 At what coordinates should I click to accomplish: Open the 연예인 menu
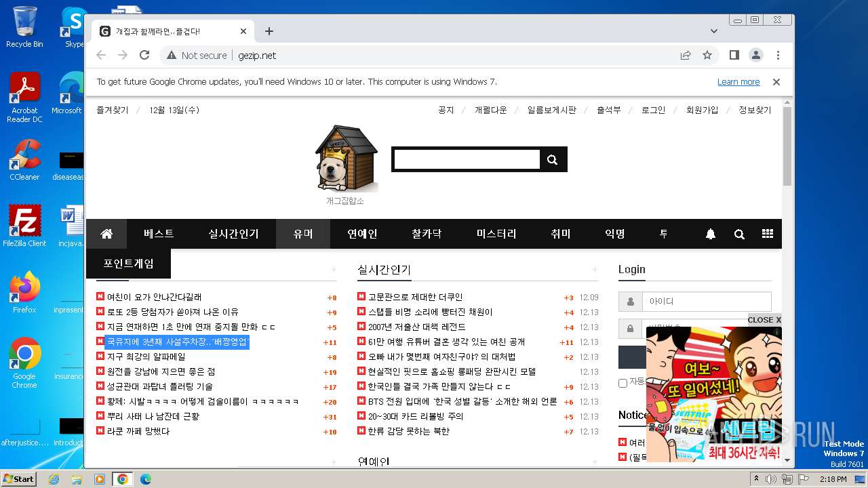362,234
